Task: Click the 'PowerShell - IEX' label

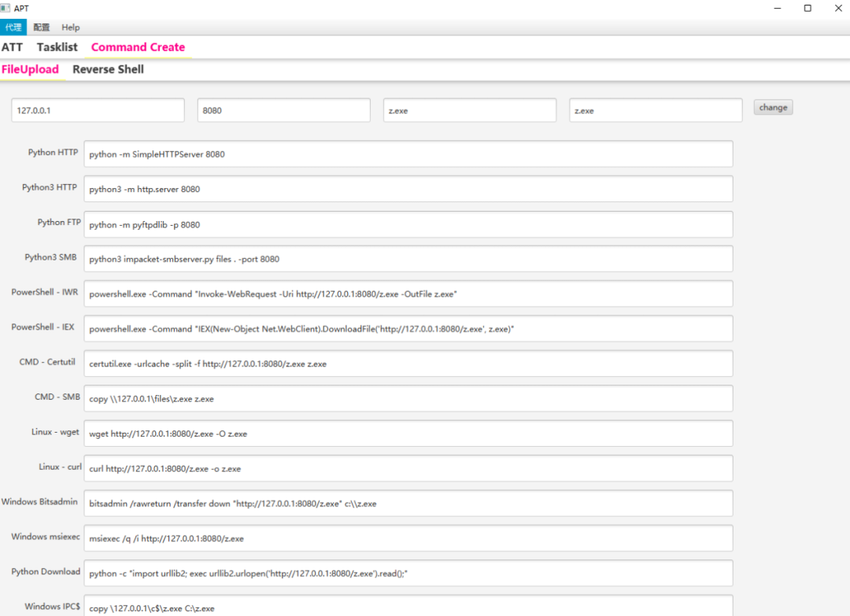Action: pyautogui.click(x=42, y=326)
